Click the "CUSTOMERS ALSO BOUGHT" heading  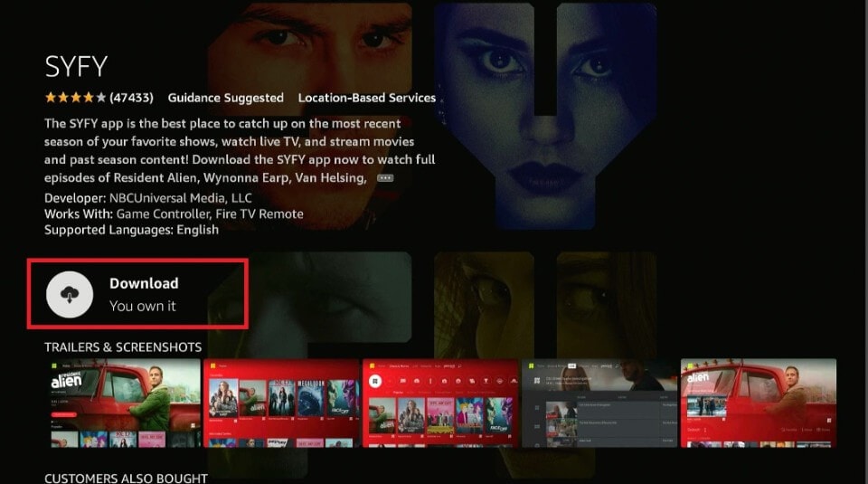tap(127, 478)
